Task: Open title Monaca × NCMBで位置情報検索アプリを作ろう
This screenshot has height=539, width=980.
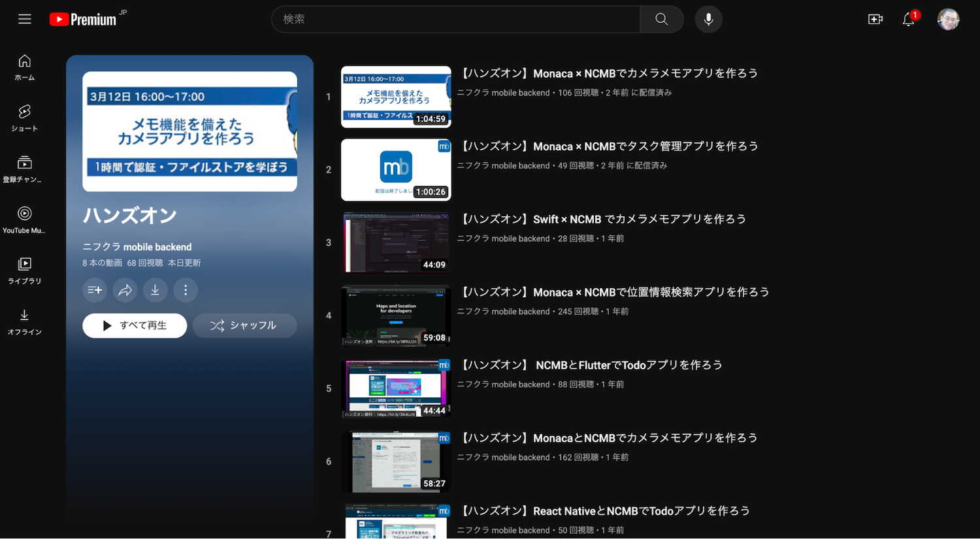Action: tap(613, 292)
